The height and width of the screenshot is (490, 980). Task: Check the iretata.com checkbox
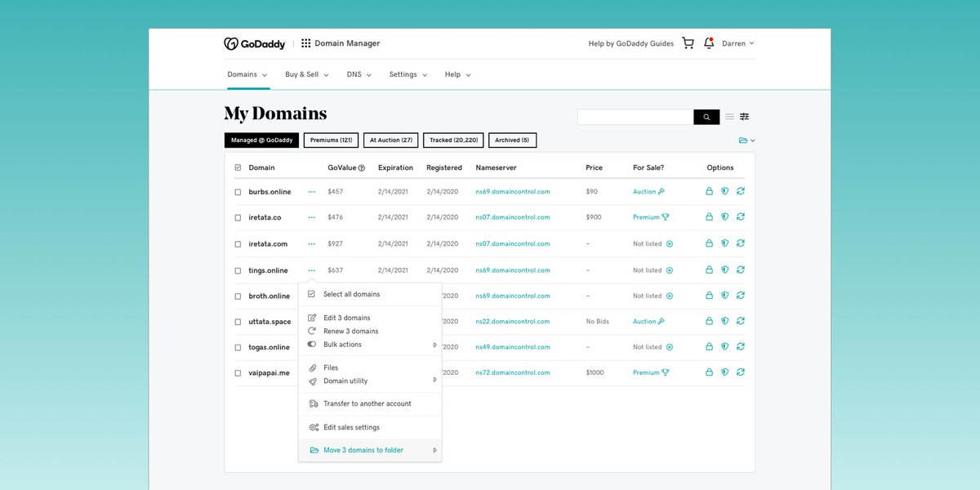238,244
